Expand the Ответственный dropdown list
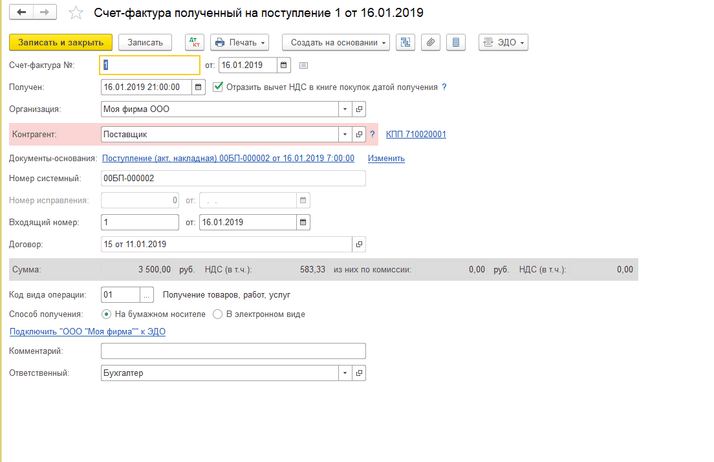Image resolution: width=714 pixels, height=462 pixels. point(345,373)
